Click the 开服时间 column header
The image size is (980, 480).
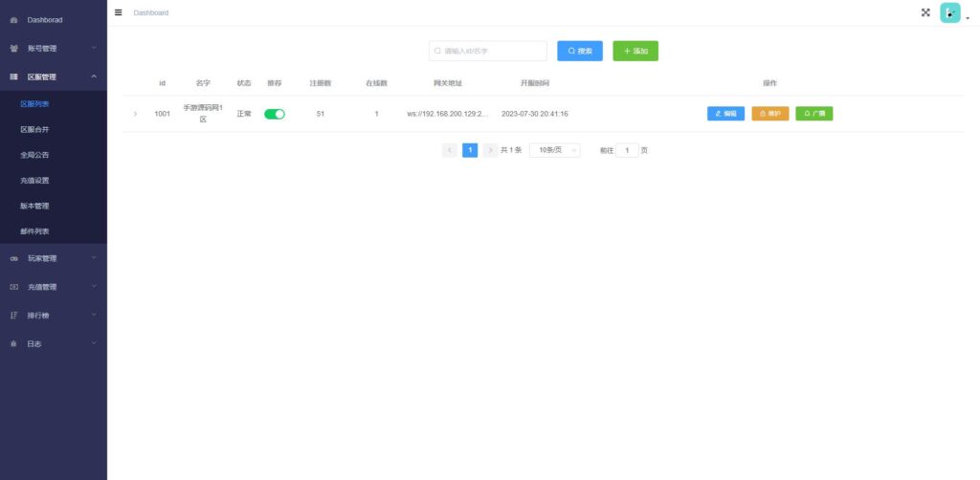(534, 83)
